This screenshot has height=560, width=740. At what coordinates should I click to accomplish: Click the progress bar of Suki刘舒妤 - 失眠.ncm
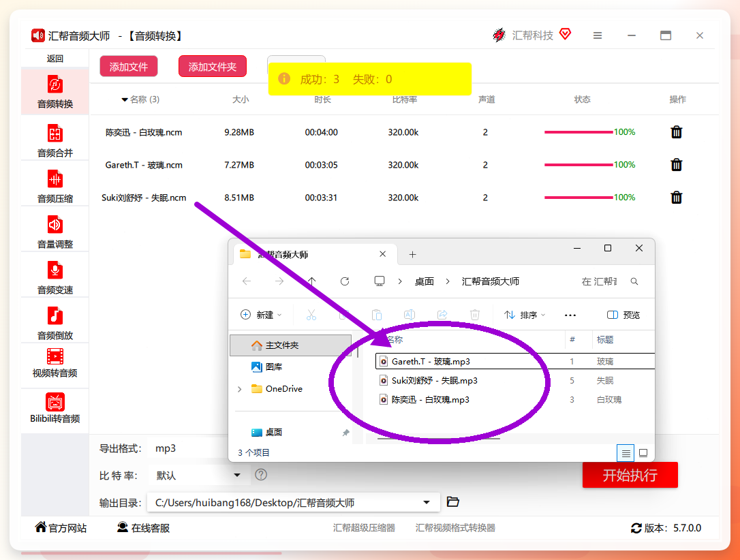coord(579,197)
